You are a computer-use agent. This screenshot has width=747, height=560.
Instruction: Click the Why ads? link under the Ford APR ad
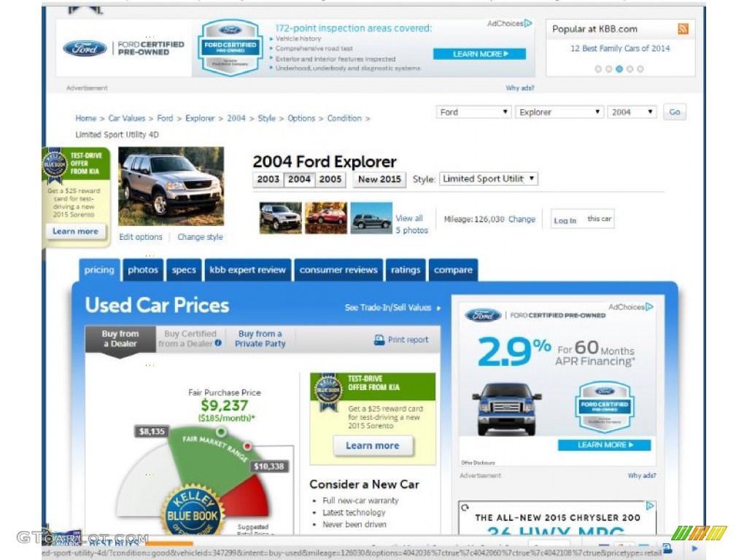[642, 475]
